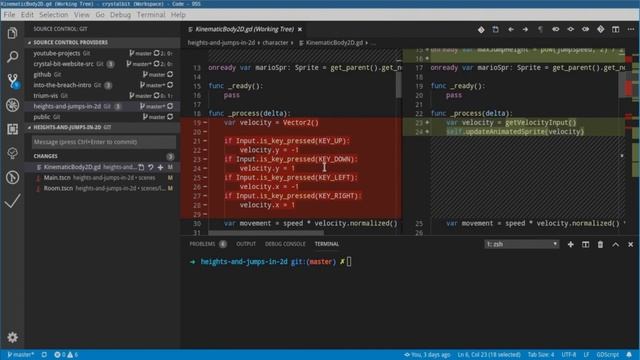
Task: Open the Extensions view in activity bar
Action: (12, 129)
